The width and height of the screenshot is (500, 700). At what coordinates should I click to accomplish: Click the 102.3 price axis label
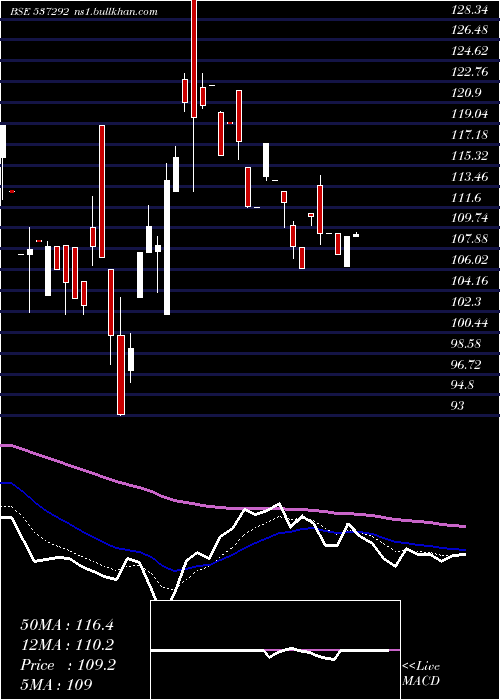pyautogui.click(x=466, y=302)
